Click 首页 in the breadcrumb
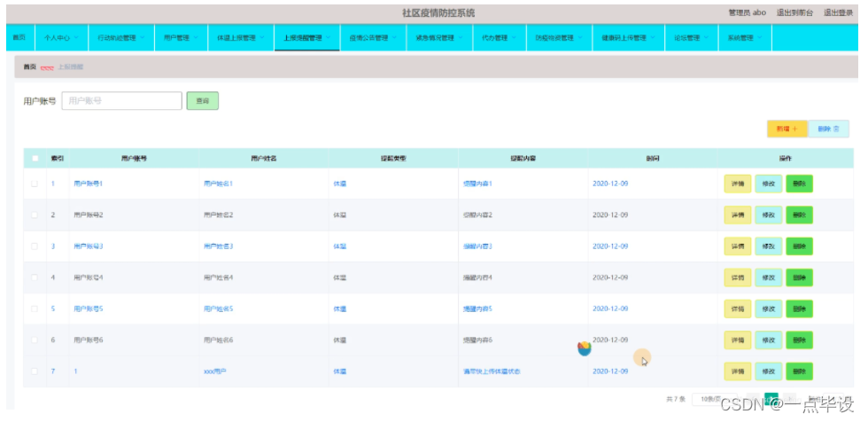 [x=29, y=66]
